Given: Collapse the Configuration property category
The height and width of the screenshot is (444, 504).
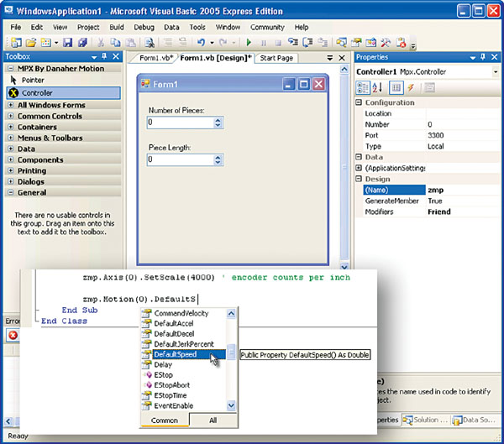Looking at the screenshot, I should point(360,102).
